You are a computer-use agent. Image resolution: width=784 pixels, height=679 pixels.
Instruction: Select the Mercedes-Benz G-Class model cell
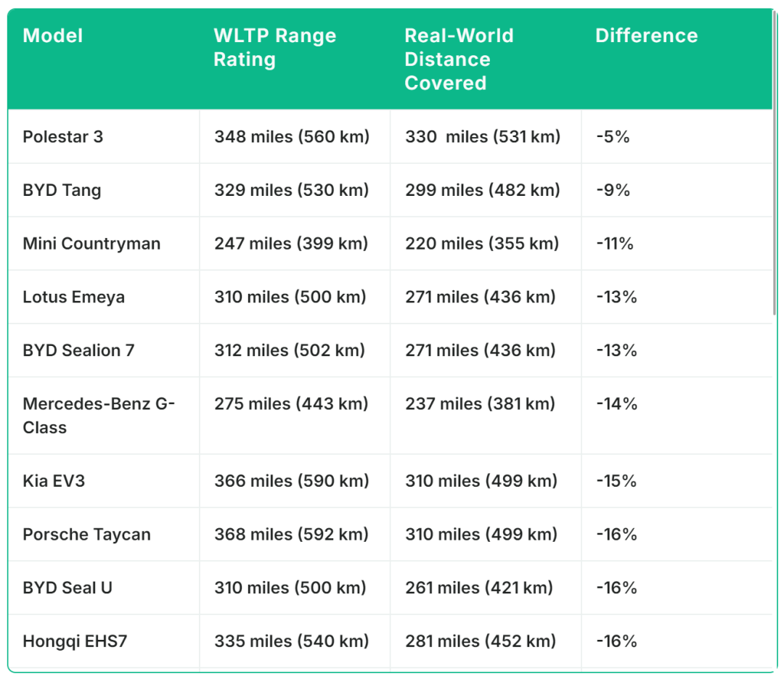(99, 415)
